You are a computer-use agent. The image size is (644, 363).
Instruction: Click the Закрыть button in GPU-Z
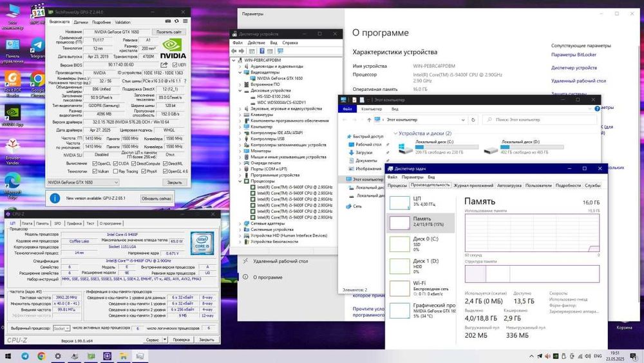click(x=175, y=182)
